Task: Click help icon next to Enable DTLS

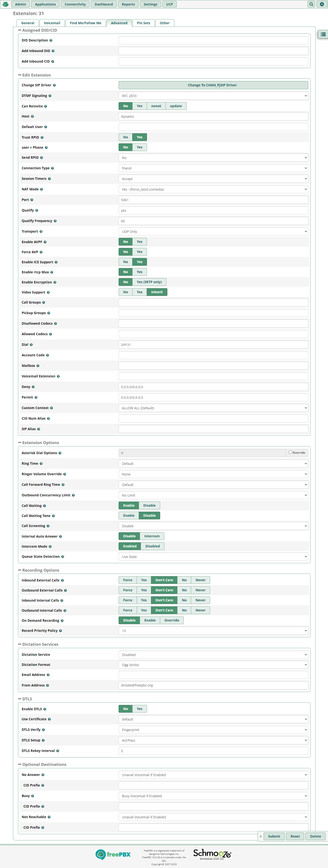Action: pyautogui.click(x=45, y=709)
